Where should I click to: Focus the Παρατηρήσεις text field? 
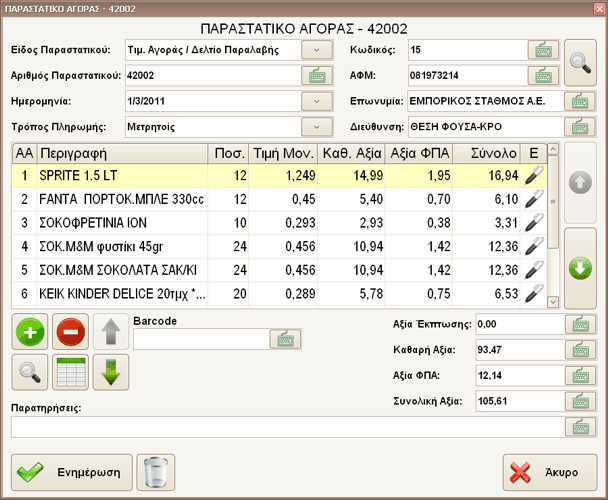288,427
